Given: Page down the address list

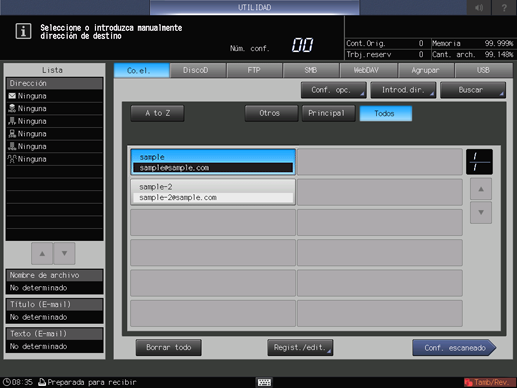Looking at the screenshot, I should click(481, 212).
